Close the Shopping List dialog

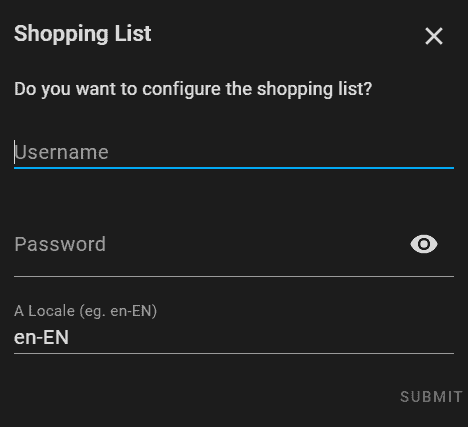434,36
